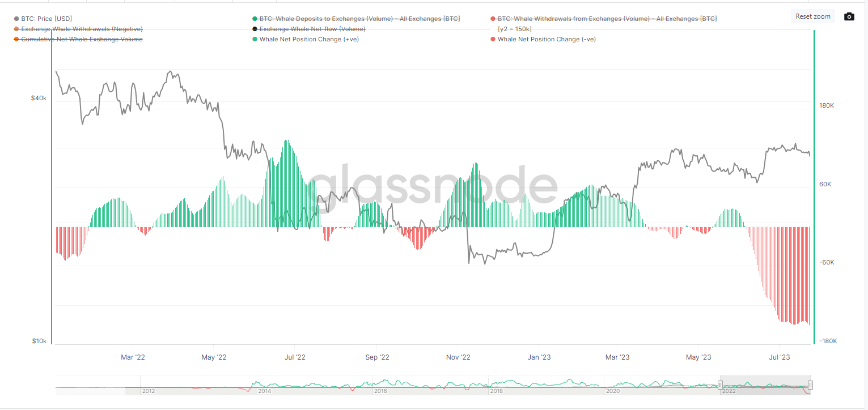Image resolution: width=868 pixels, height=410 pixels.
Task: Toggle BTC: Price [USD] legend series
Action: 43,19
